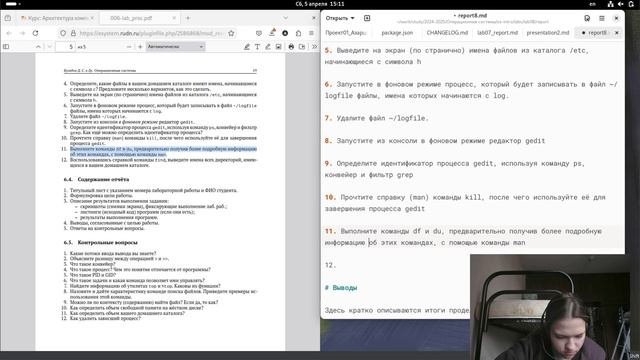640x360 pixels.
Task: Click the PDF page number field
Action: point(65,47)
